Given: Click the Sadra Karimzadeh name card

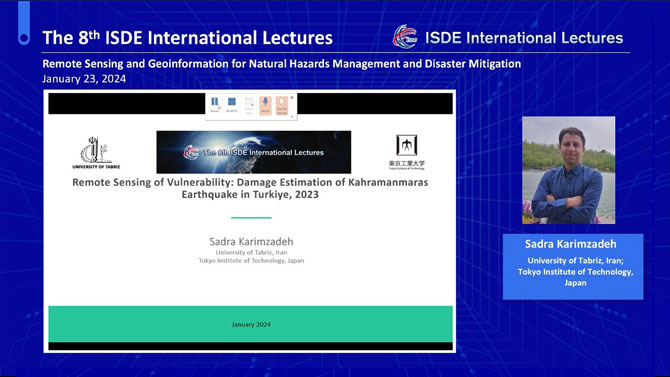Looking at the screenshot, I should [x=573, y=266].
